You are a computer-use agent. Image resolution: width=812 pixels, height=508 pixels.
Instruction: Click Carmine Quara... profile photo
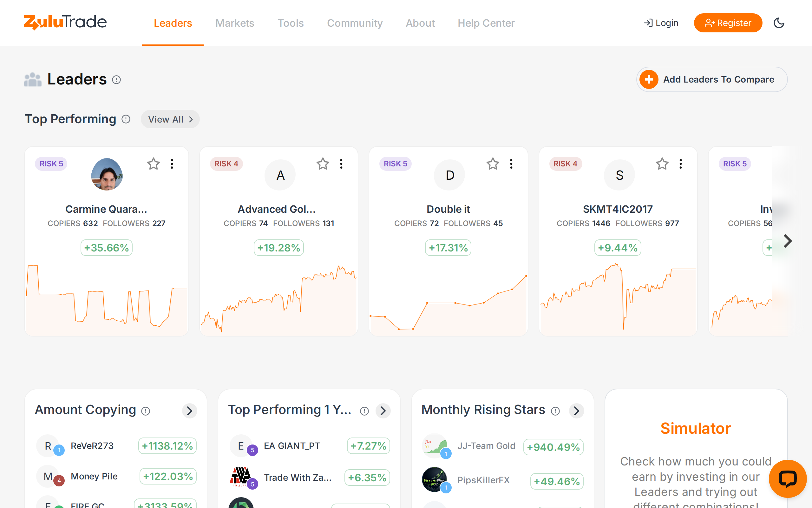[x=107, y=174]
